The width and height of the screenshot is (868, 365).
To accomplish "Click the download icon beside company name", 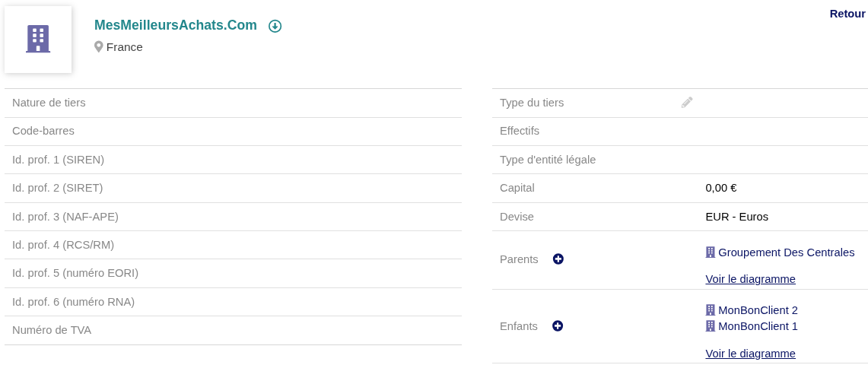I will pos(275,26).
